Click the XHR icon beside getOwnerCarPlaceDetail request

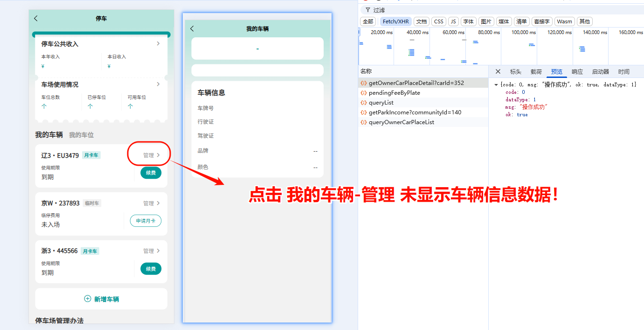pos(363,83)
